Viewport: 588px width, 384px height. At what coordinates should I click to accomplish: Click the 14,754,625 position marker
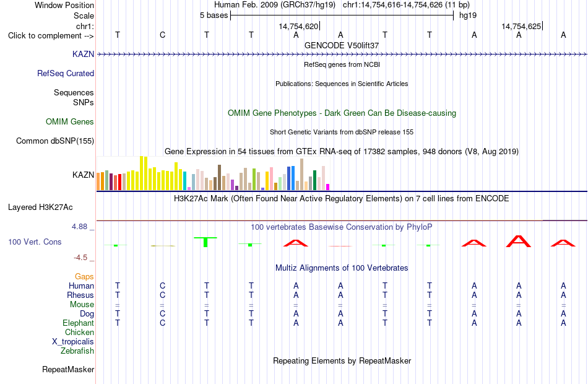[522, 26]
